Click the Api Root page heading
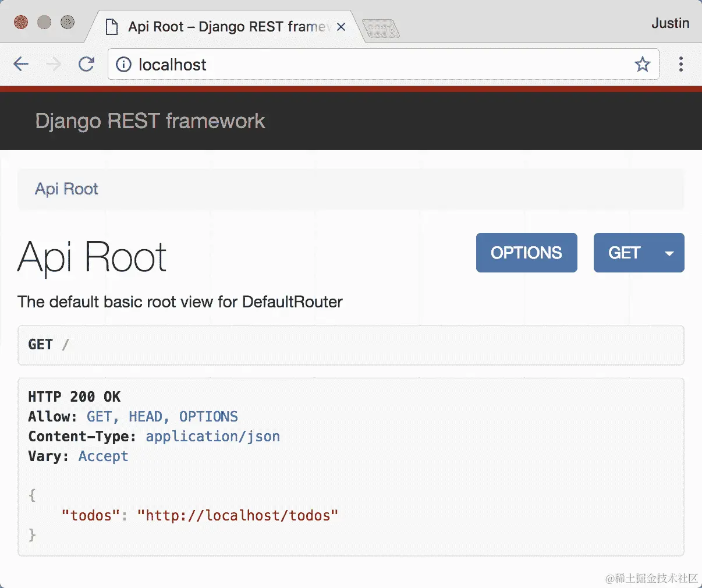Viewport: 702px width, 588px height. pyautogui.click(x=92, y=257)
